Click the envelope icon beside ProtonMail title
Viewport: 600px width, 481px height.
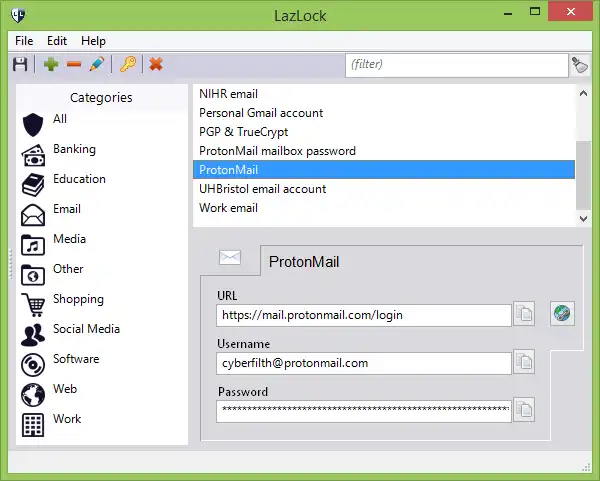[230, 258]
